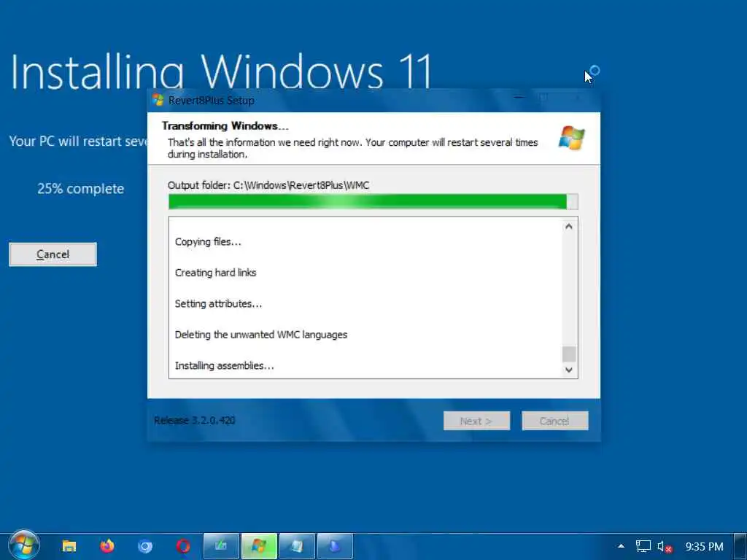Select the 'Creating hard links' log line

215,273
